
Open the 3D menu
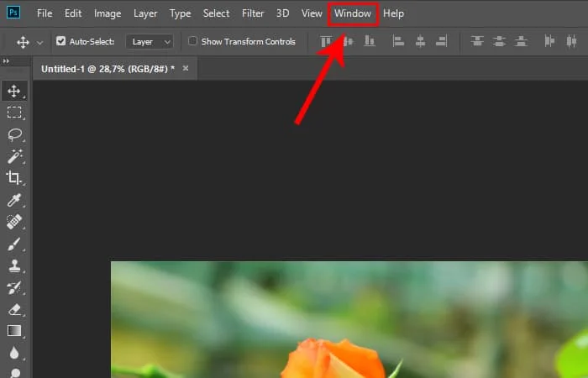point(283,13)
